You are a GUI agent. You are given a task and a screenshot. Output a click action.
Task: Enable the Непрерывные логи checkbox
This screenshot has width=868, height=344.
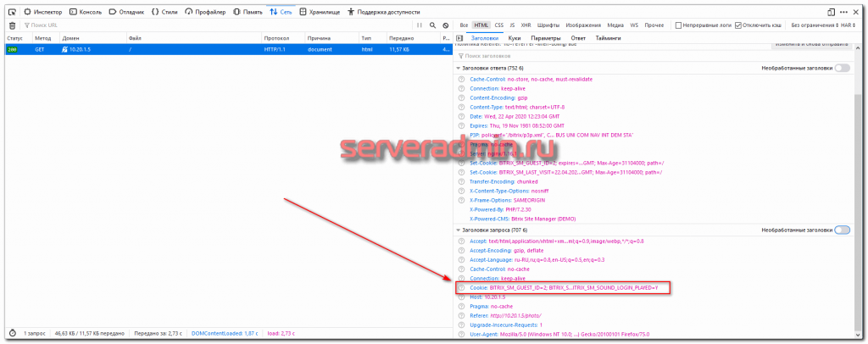[678, 25]
